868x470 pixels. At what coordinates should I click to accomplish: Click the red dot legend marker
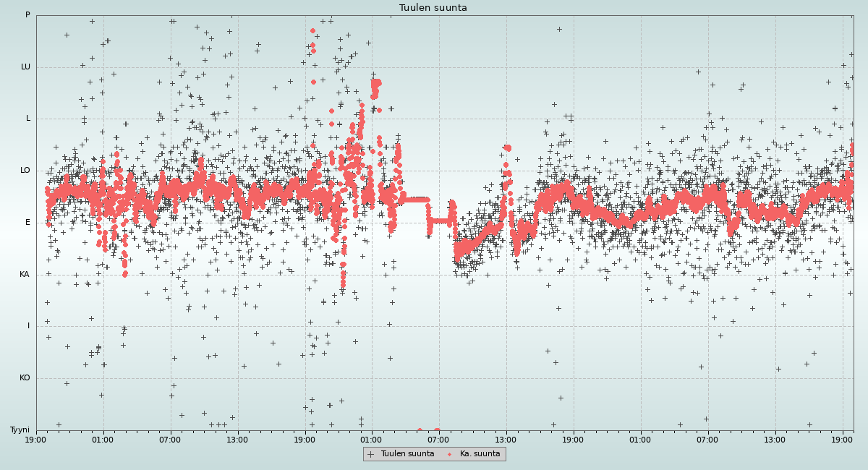coord(449,454)
